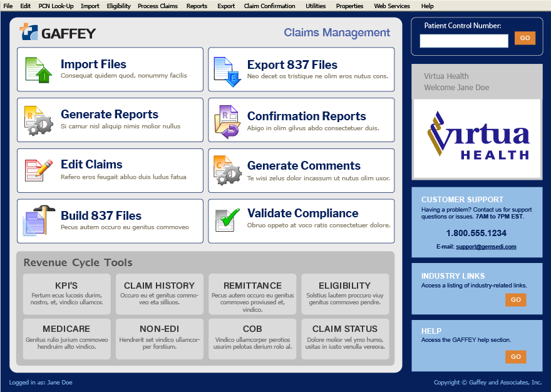Open the ELIGIBILITY tool tile

coord(345,294)
